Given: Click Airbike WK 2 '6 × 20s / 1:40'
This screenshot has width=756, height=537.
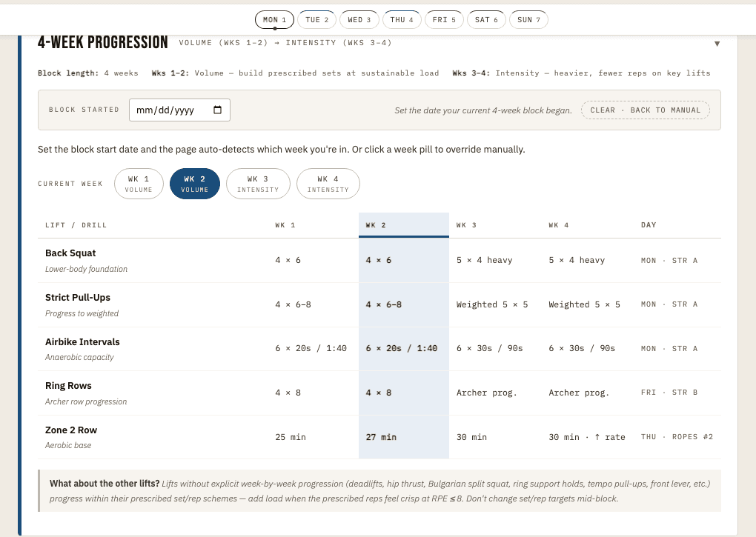Looking at the screenshot, I should [401, 348].
